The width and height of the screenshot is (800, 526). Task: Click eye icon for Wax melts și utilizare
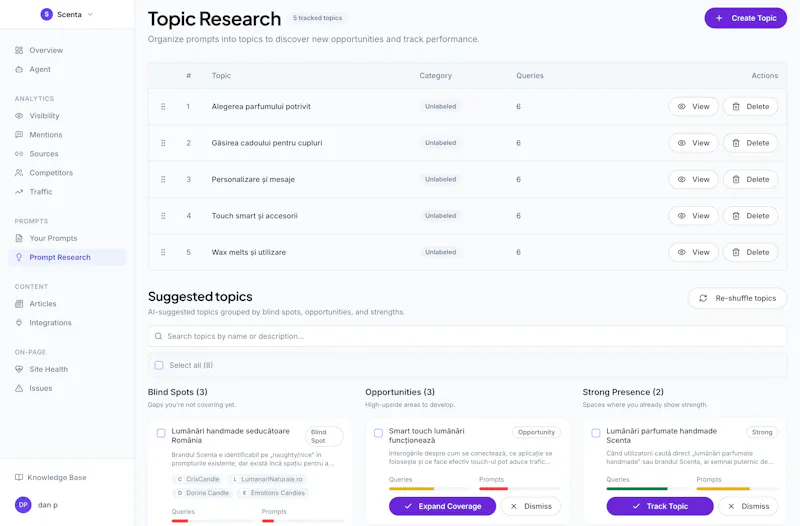681,252
